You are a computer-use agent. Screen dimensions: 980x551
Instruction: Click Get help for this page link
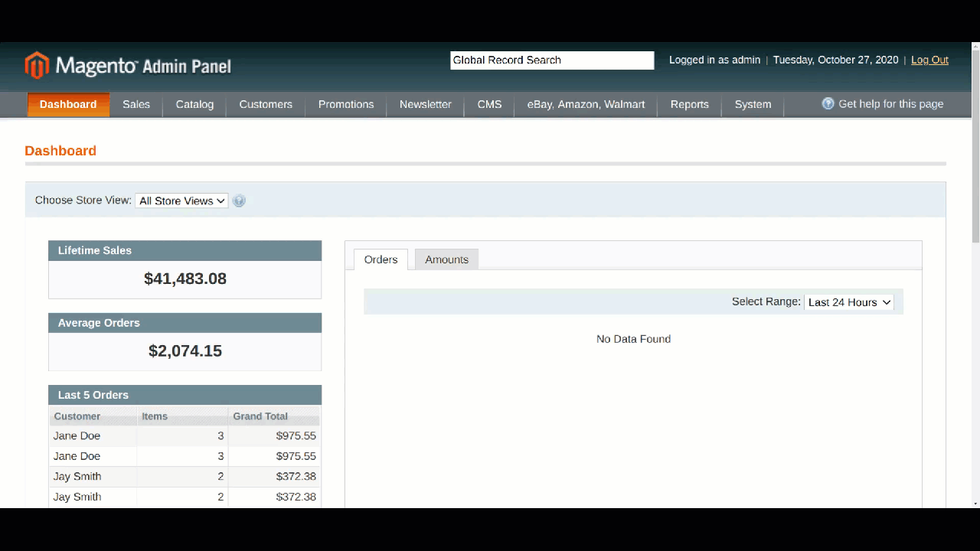tap(890, 104)
